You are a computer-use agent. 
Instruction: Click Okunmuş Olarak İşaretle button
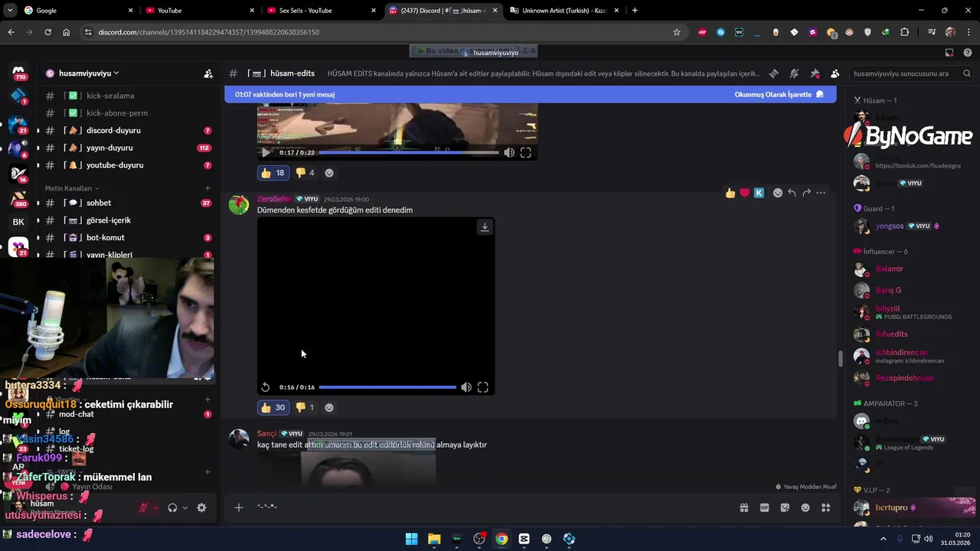(x=779, y=95)
